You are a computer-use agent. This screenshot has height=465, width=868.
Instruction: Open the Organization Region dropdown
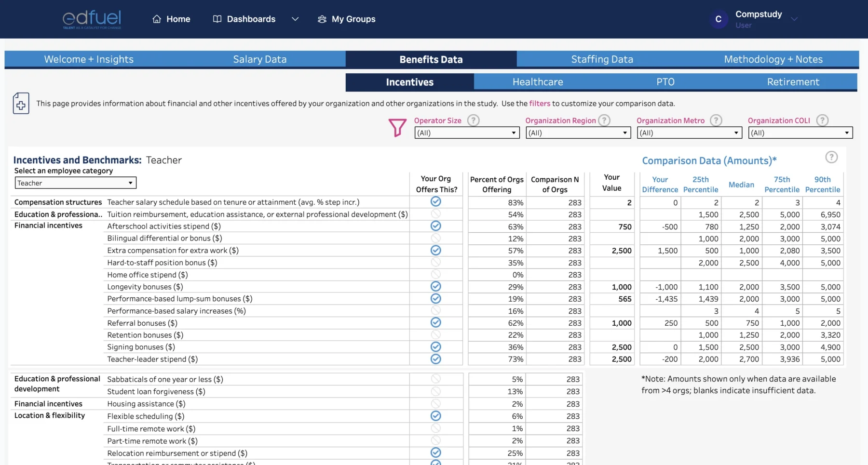pos(578,133)
